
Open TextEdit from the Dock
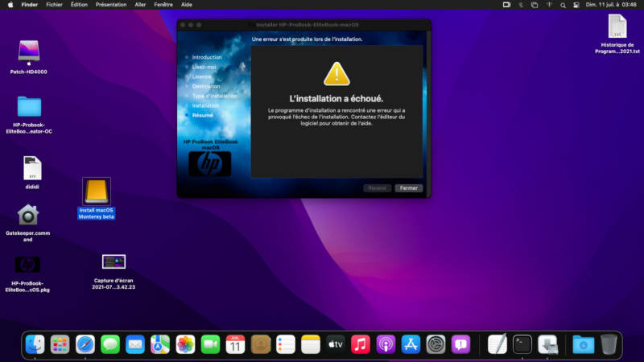[x=497, y=344]
